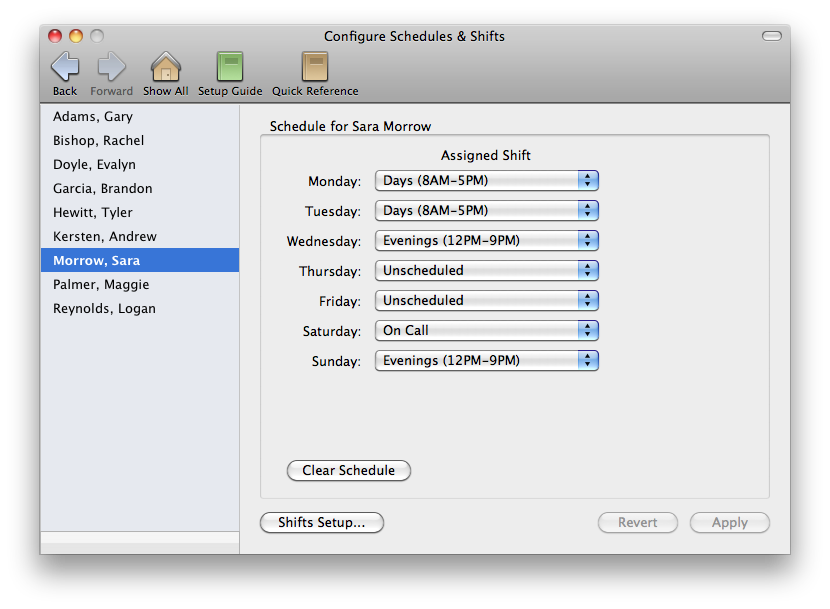Change Wednesday's Evenings shift dropdown
Image resolution: width=830 pixels, height=609 pixels.
(x=486, y=241)
